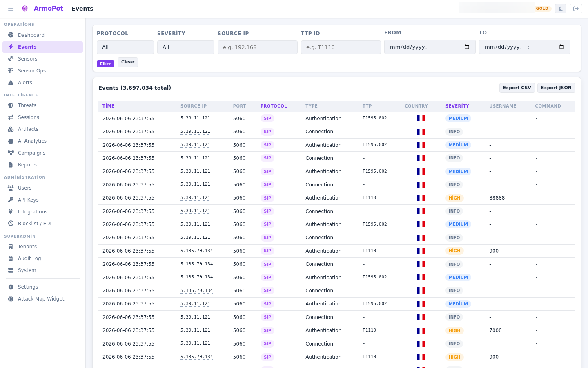The height and width of the screenshot is (368, 588).
Task: Click T1110 TTP in the 7000 row
Action: (x=369, y=330)
